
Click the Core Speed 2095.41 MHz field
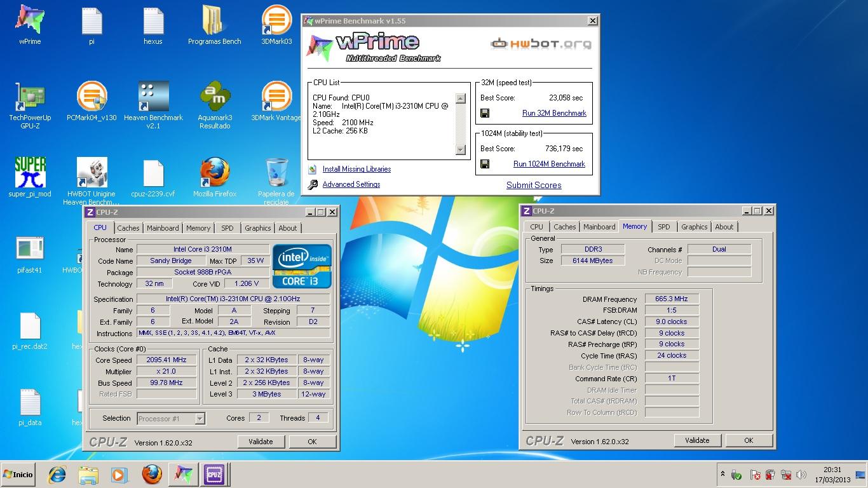pyautogui.click(x=166, y=360)
